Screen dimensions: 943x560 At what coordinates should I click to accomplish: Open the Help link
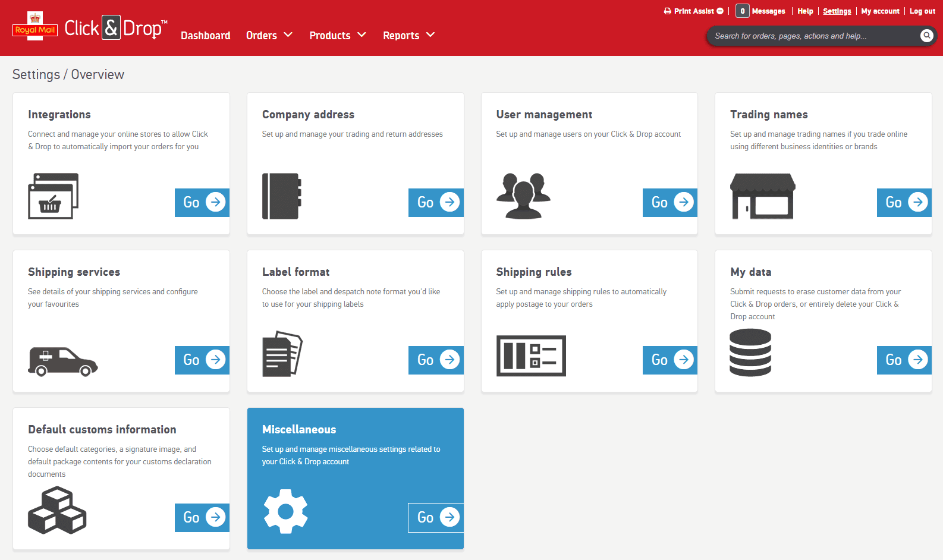(x=805, y=11)
